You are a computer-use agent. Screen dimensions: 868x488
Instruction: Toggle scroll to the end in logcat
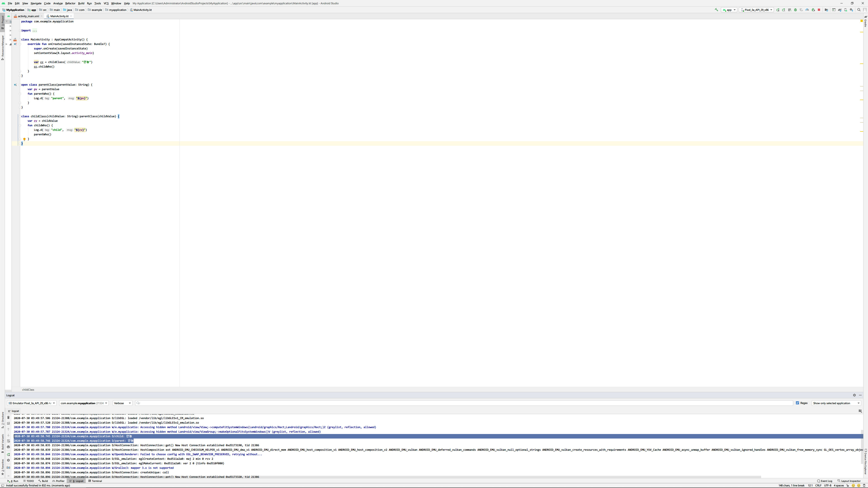click(x=8, y=423)
